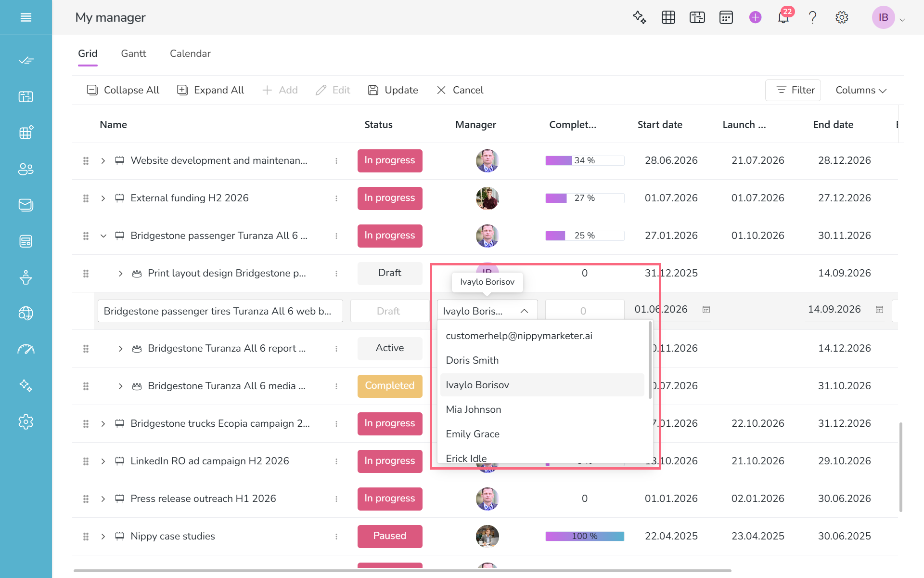The width and height of the screenshot is (924, 578).
Task: Open the grid table view icon in top bar
Action: 668,17
